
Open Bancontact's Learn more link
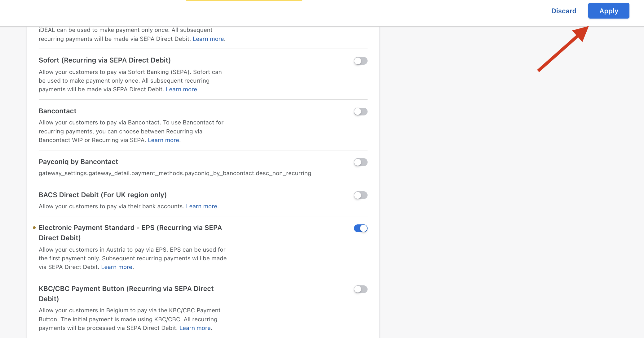(x=163, y=140)
